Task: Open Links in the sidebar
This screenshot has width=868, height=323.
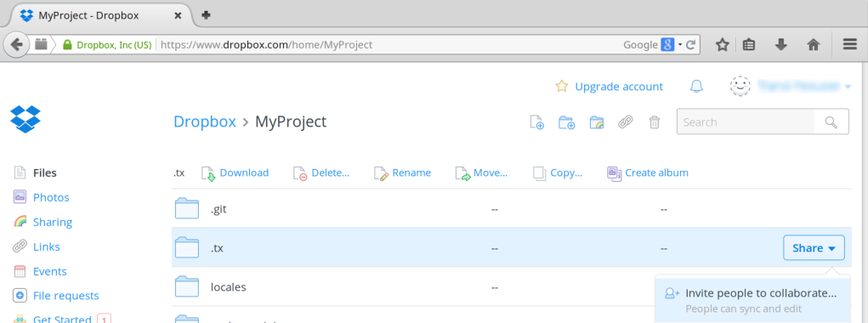Action: (x=47, y=246)
